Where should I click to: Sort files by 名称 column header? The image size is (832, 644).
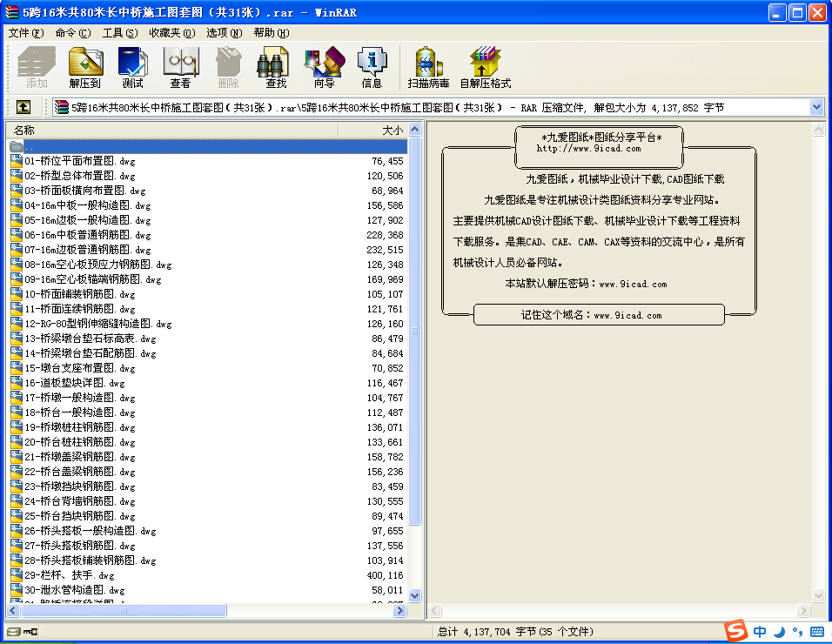[174, 131]
